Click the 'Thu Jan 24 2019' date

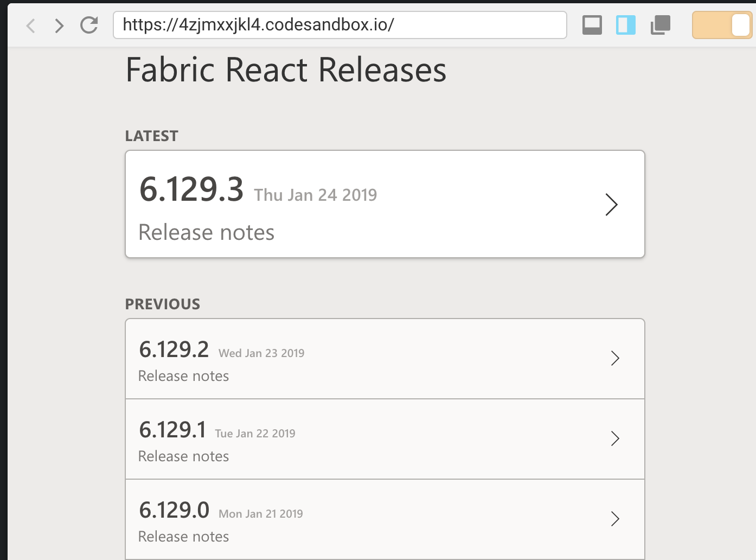tap(316, 195)
